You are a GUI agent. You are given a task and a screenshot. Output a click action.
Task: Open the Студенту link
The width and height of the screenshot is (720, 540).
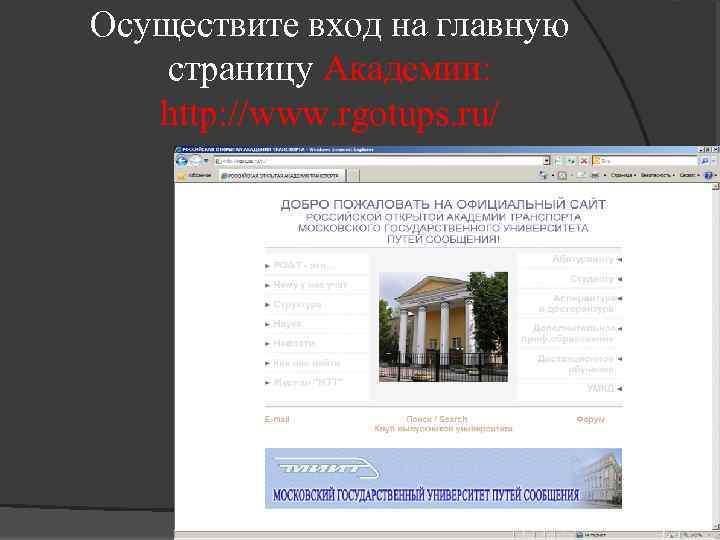coord(591,279)
